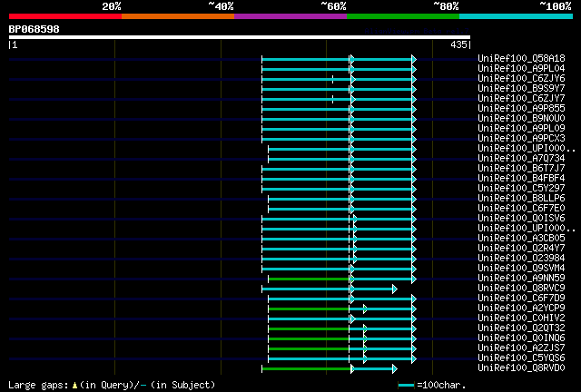581x392 pixels.
Task: Select the UniRef100_Q8RVD0 label
Action: click(x=521, y=368)
